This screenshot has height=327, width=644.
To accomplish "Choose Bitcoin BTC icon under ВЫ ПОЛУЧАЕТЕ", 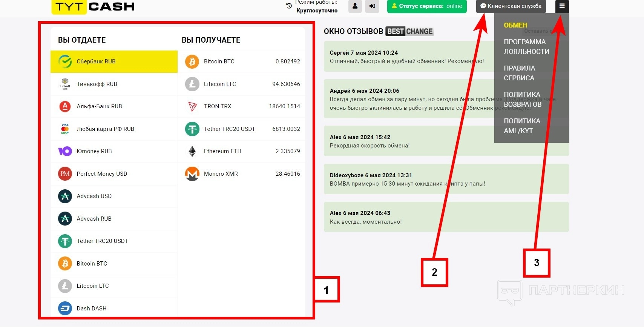I will pyautogui.click(x=192, y=61).
